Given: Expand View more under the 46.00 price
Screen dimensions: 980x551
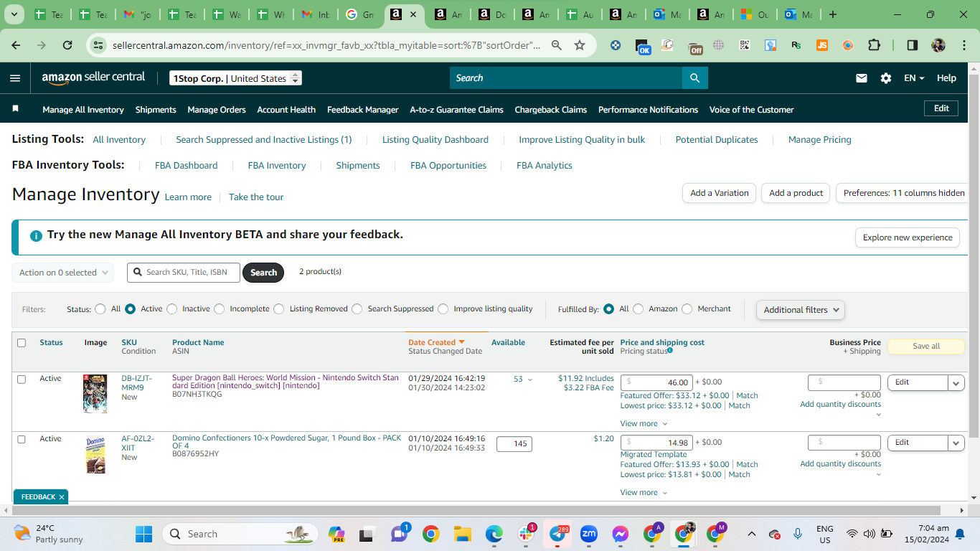Looking at the screenshot, I should (644, 423).
